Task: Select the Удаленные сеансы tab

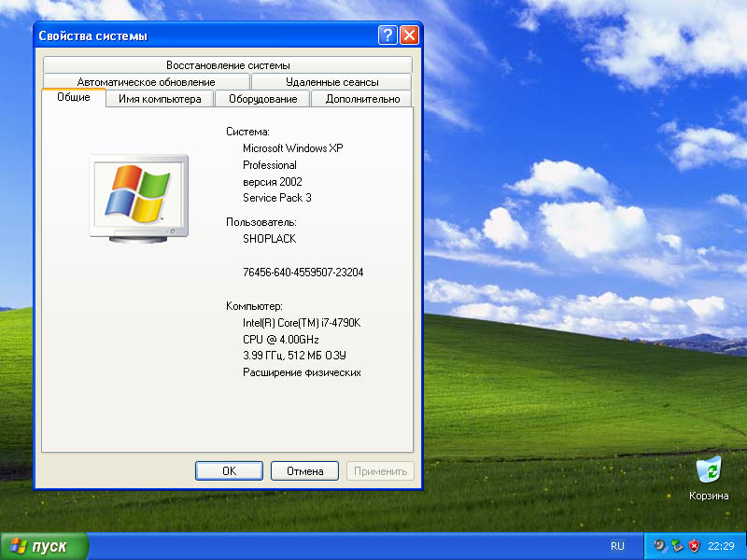Action: click(331, 81)
